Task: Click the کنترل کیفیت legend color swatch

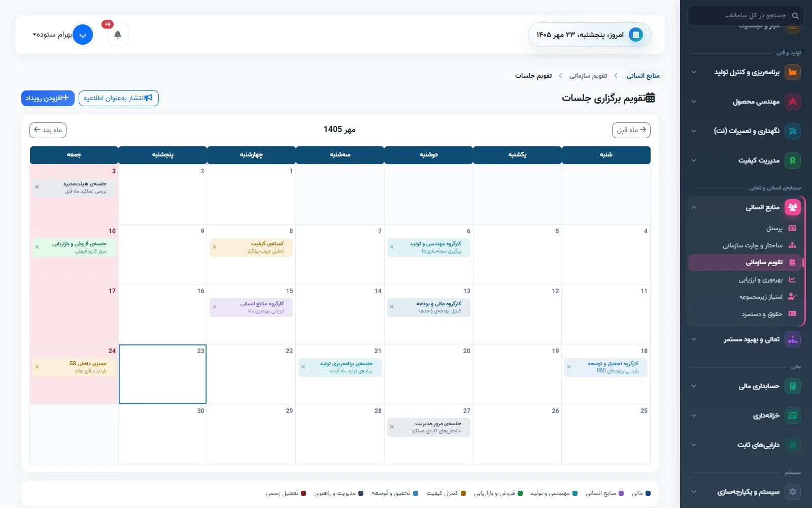Action: [463, 493]
